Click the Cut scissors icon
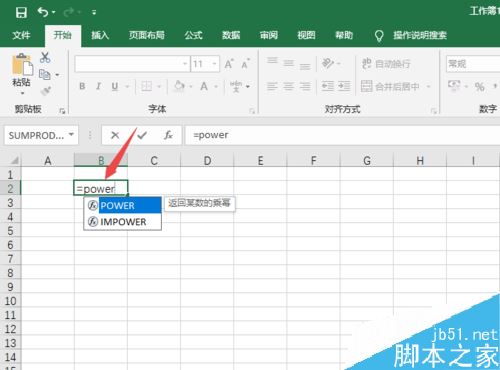The width and height of the screenshot is (500, 370). pyautogui.click(x=45, y=57)
